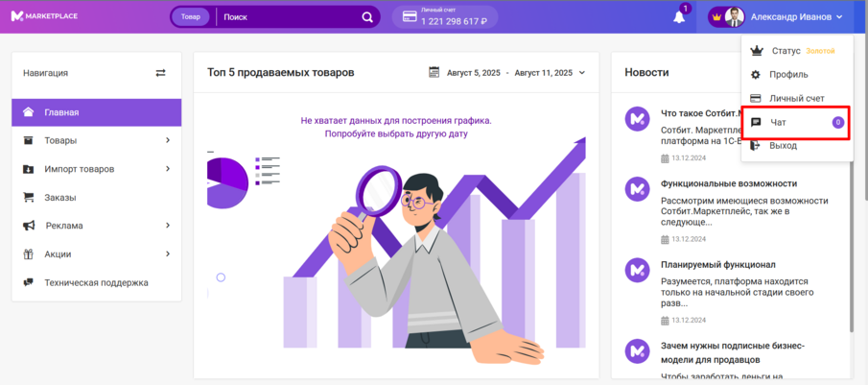Open news article Функциональные возможности
Screen dimensions: 868x385
pyautogui.click(x=729, y=183)
